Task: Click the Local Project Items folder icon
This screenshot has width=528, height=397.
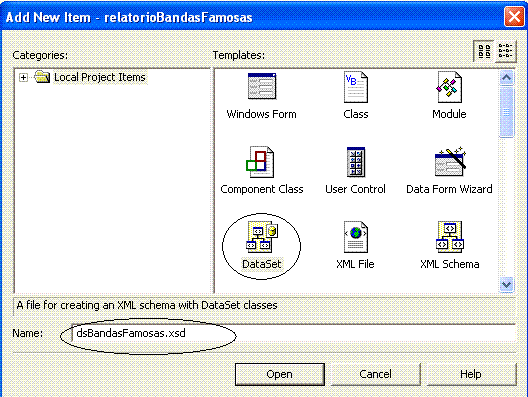Action: 42,77
